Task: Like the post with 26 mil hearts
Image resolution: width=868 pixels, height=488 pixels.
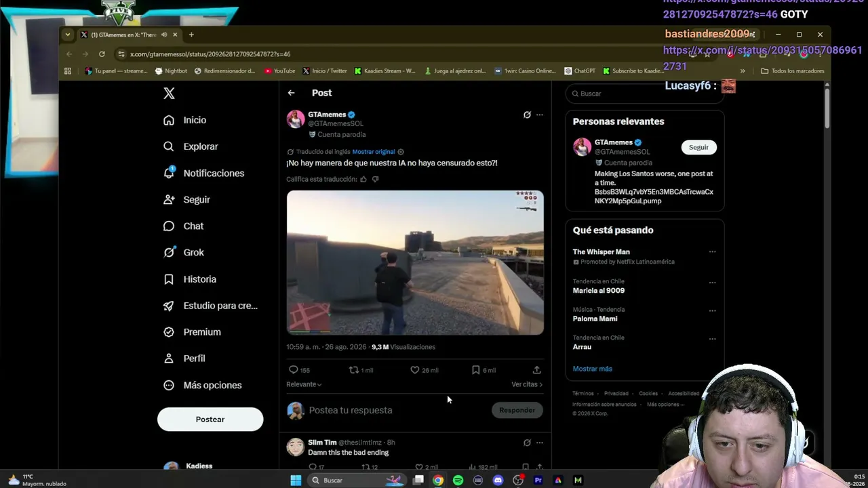Action: (x=415, y=370)
